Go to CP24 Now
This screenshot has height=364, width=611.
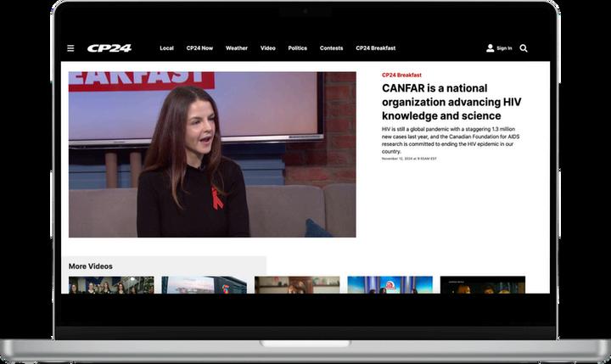click(x=199, y=48)
